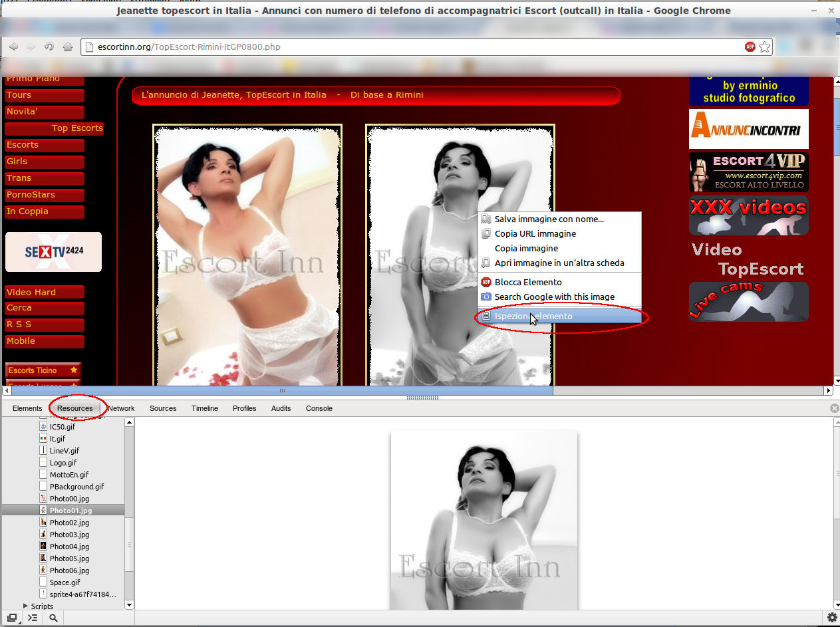Reload the page with the refresh icon
Screen dimensions: 840x627
pos(49,47)
